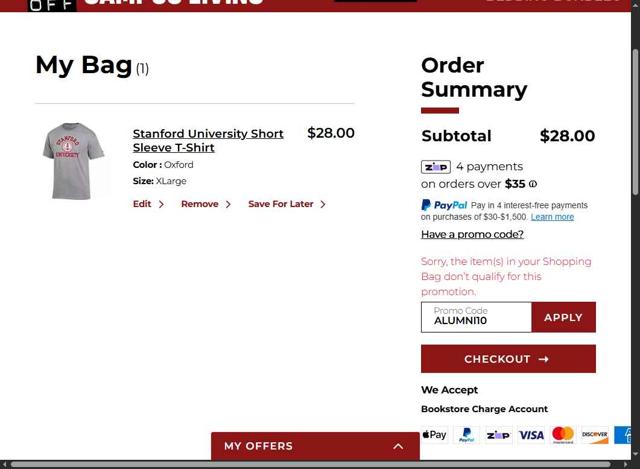Click the PayPal logo in payment message

point(444,205)
